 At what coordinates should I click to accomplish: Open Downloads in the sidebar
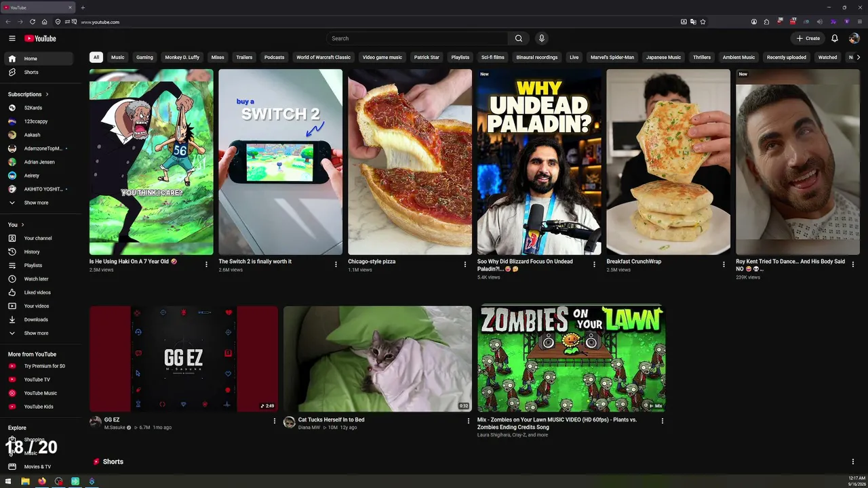[x=41, y=319]
